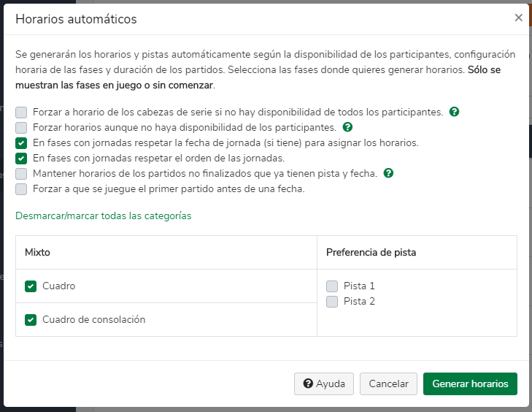
Task: Uncheck respetar el orden de las jornadas
Action: 21,159
